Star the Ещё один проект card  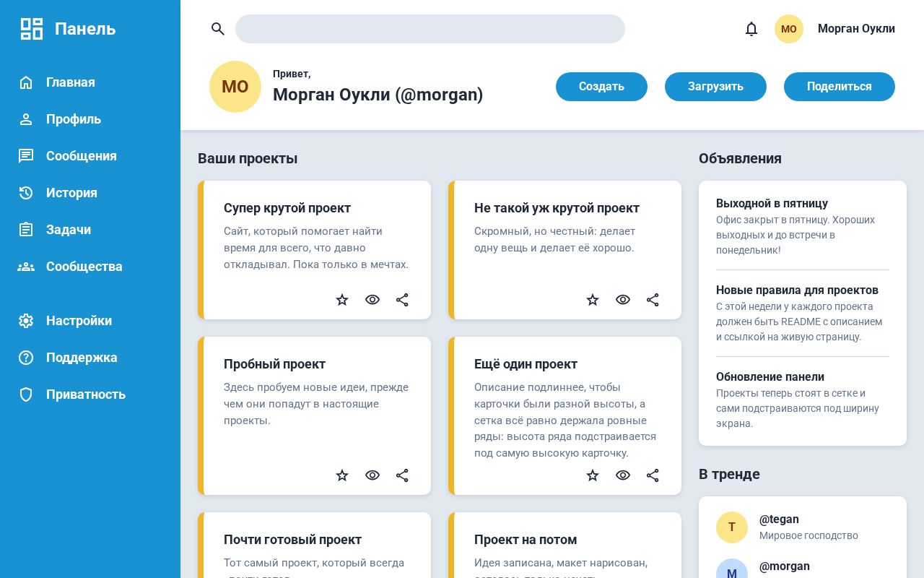pos(593,475)
